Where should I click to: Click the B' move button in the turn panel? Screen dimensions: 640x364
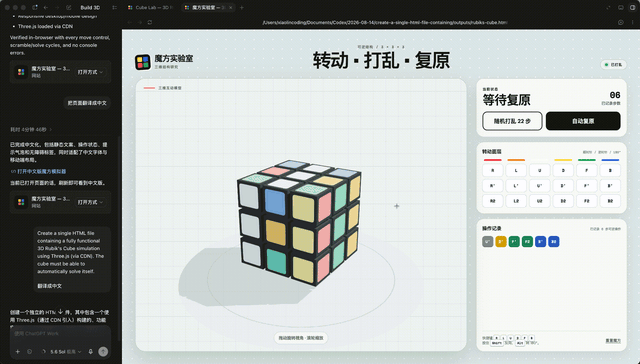point(610,186)
